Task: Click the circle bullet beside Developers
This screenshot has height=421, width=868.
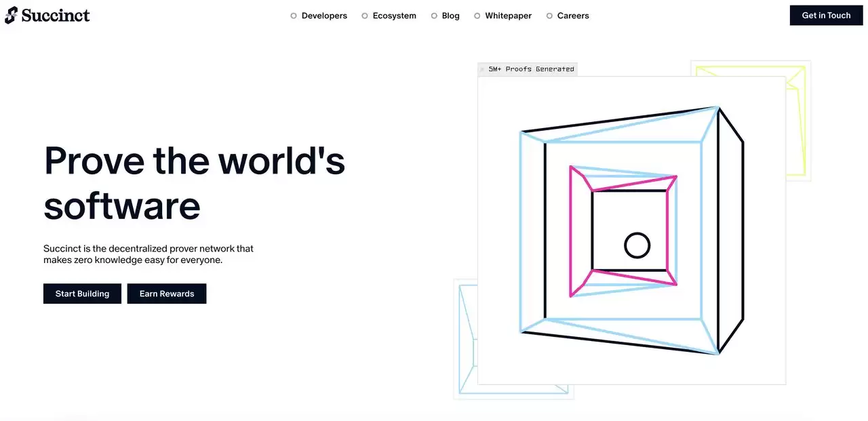Action: tap(294, 16)
